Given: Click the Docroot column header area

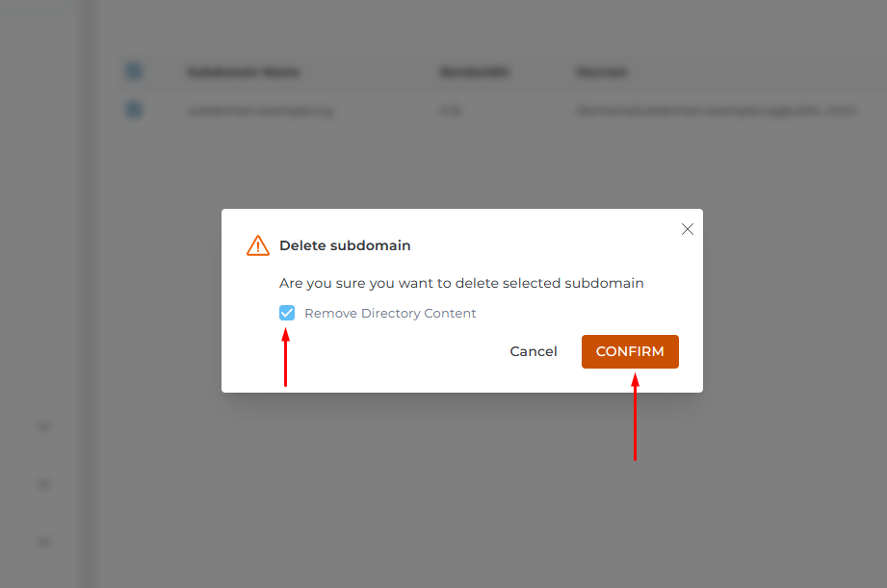Looking at the screenshot, I should click(x=602, y=71).
